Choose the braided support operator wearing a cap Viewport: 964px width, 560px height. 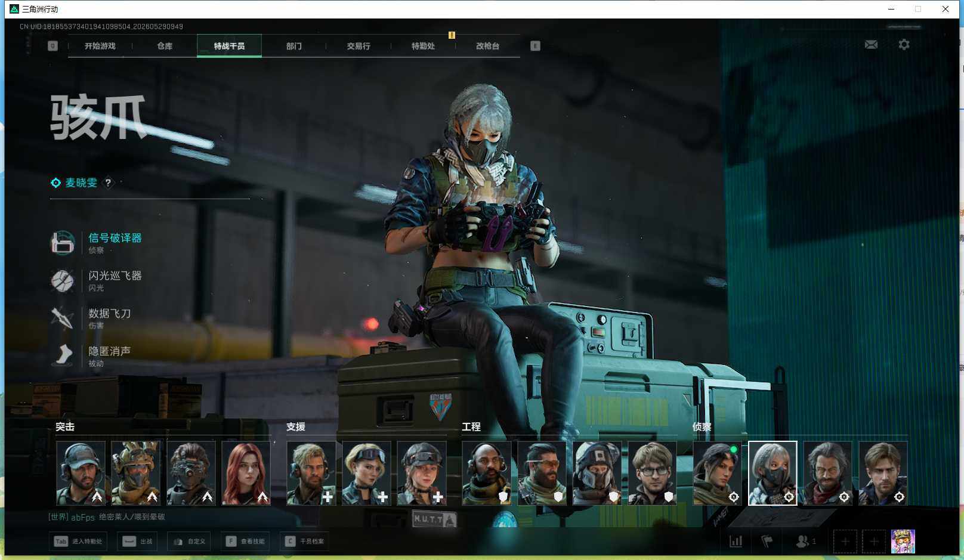421,473
